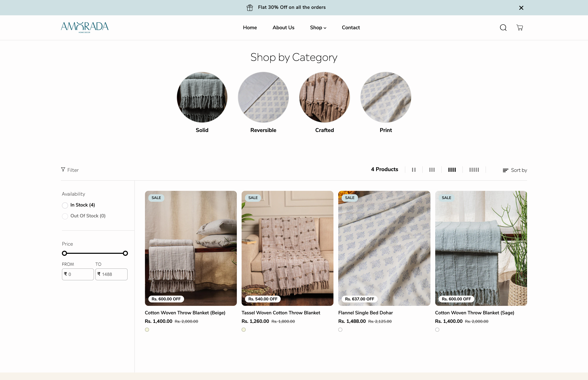The height and width of the screenshot is (380, 588).
Task: Expand the Shop dropdown menu
Action: pyautogui.click(x=318, y=27)
